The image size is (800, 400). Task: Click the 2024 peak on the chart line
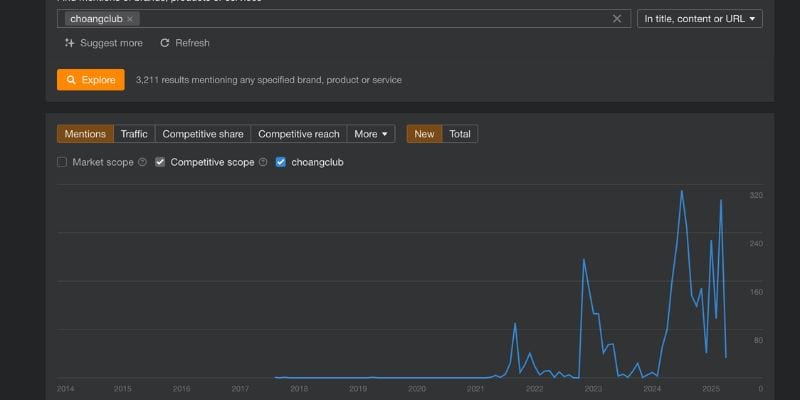pyautogui.click(x=682, y=191)
